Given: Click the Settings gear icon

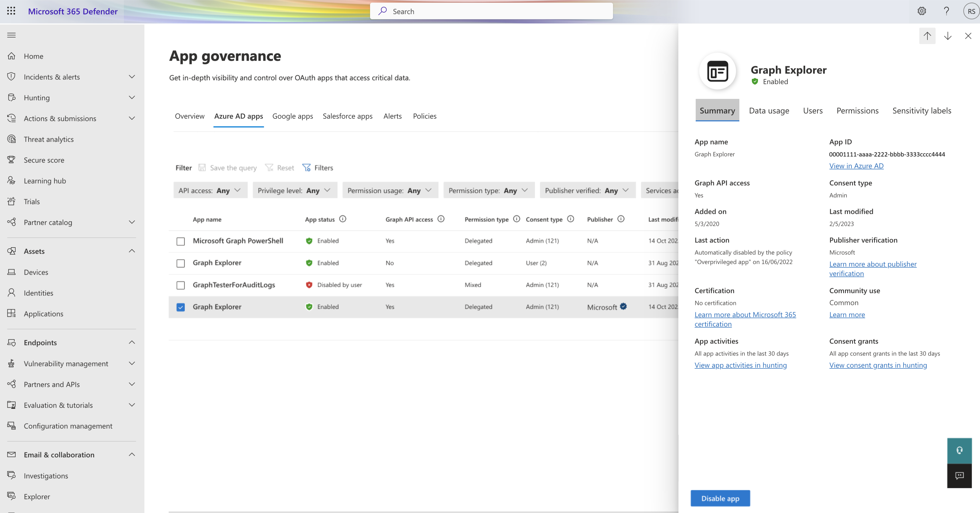Looking at the screenshot, I should coord(921,11).
